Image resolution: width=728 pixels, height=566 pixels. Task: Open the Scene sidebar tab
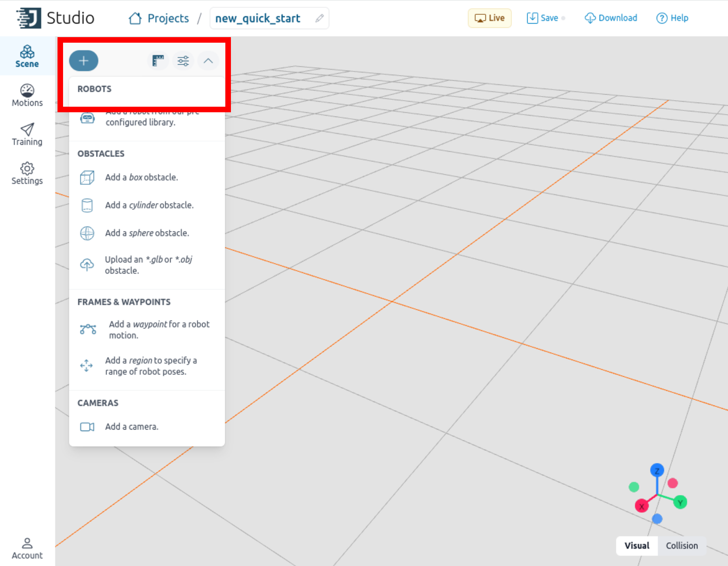coord(27,56)
